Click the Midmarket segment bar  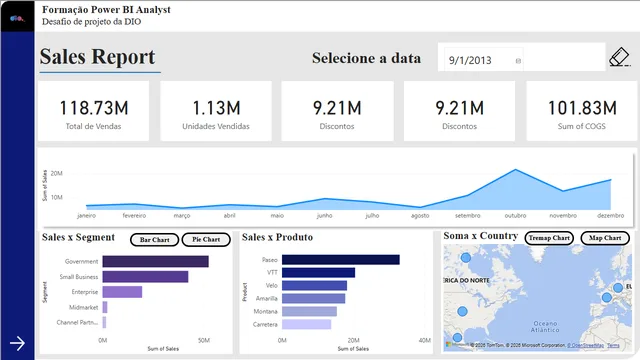click(105, 307)
